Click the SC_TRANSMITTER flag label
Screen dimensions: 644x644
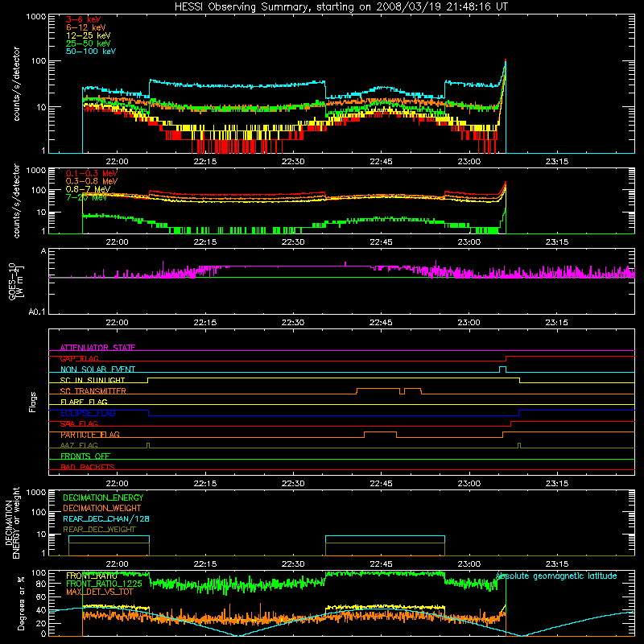click(x=93, y=391)
